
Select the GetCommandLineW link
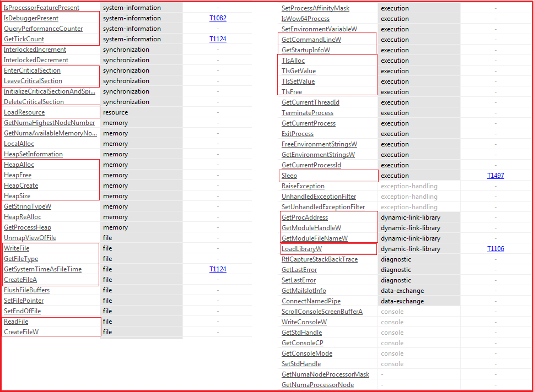311,40
